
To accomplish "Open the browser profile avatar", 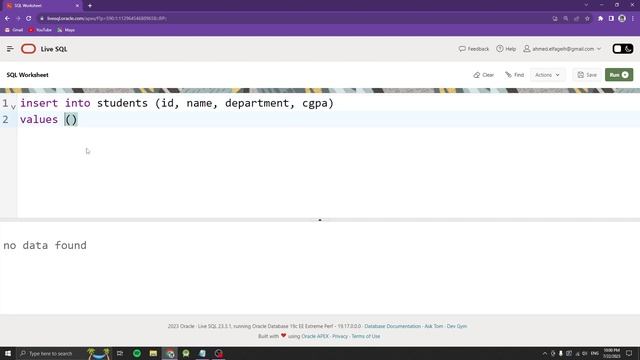I will tap(622, 18).
